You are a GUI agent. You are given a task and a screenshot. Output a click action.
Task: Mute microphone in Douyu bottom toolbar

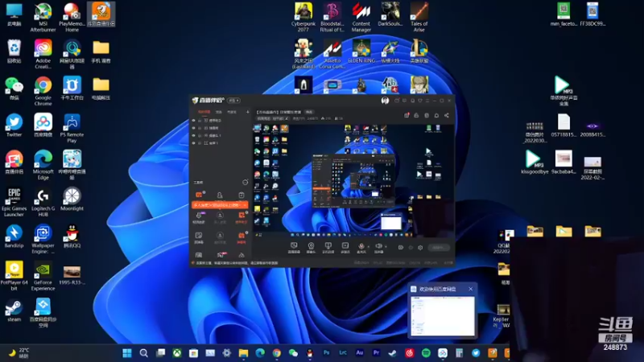(361, 248)
